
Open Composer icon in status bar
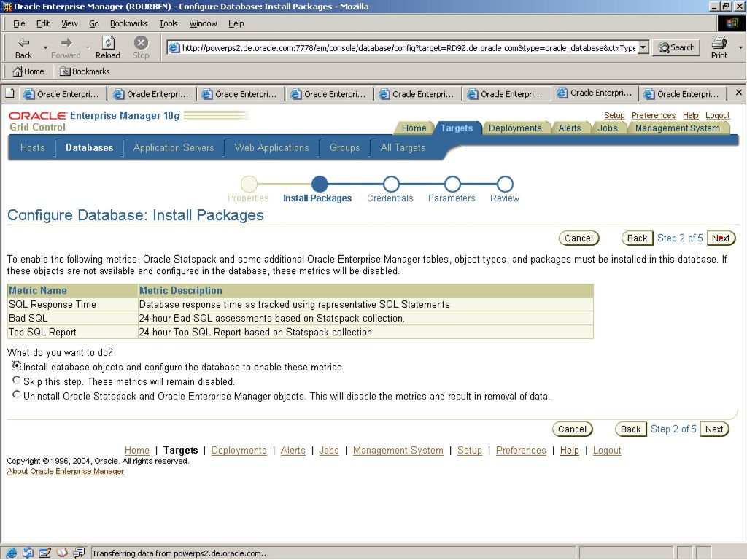pos(45,553)
